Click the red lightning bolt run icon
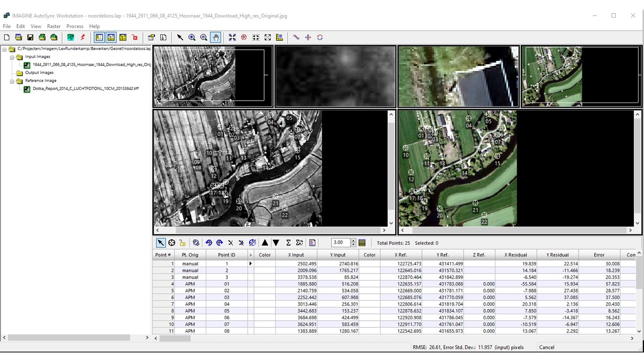The image size is (644, 362). point(83,37)
